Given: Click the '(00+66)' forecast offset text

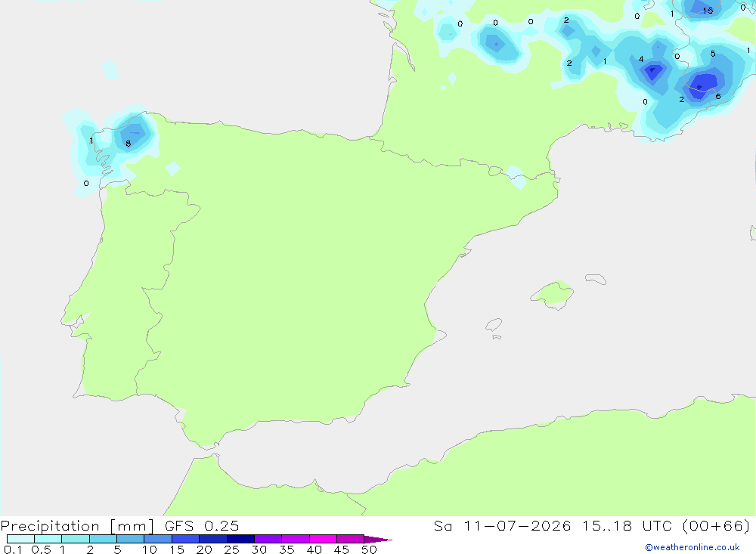Looking at the screenshot, I should click(717, 526).
